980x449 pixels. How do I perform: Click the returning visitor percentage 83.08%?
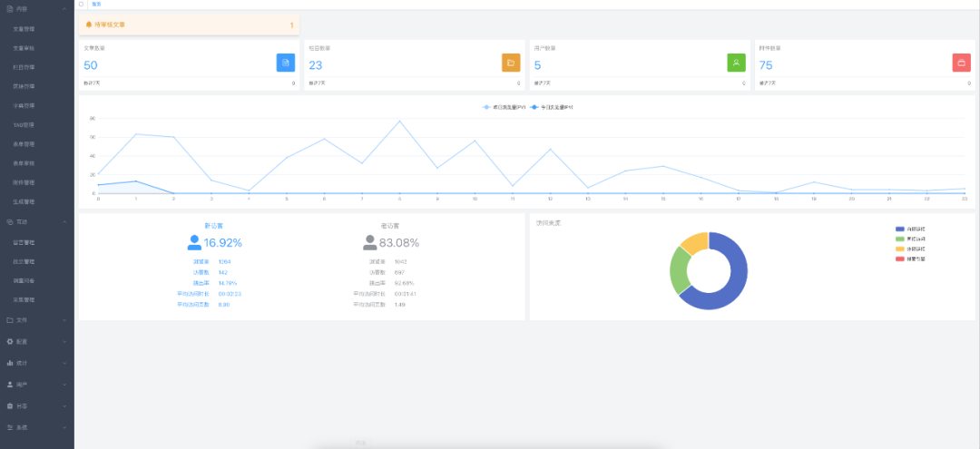(x=398, y=243)
